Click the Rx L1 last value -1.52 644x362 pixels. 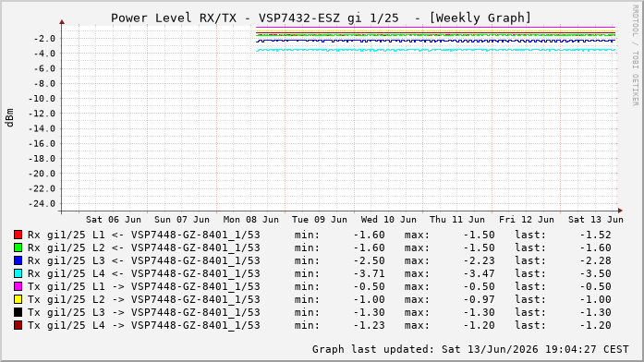(x=596, y=235)
